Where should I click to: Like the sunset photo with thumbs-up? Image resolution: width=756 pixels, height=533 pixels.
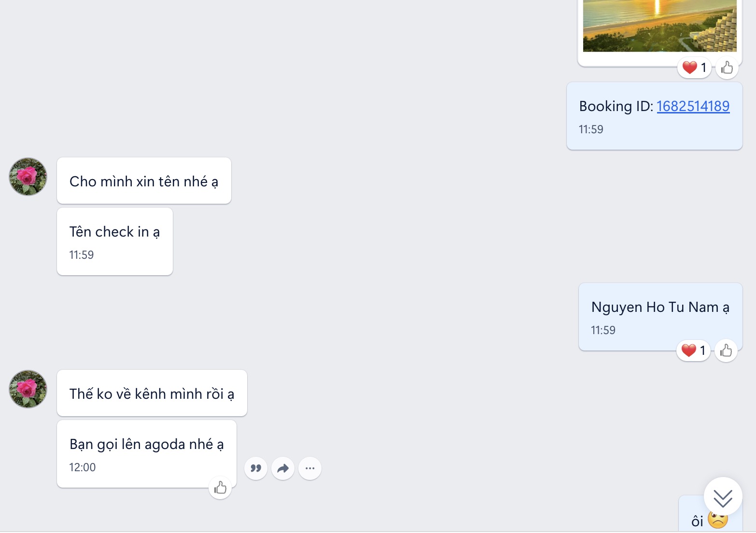[x=727, y=68]
